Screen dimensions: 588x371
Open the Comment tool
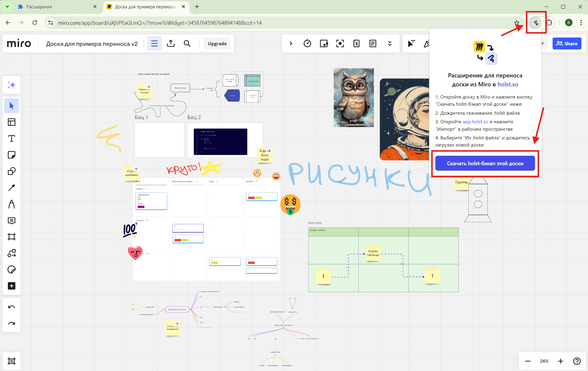tap(12, 221)
